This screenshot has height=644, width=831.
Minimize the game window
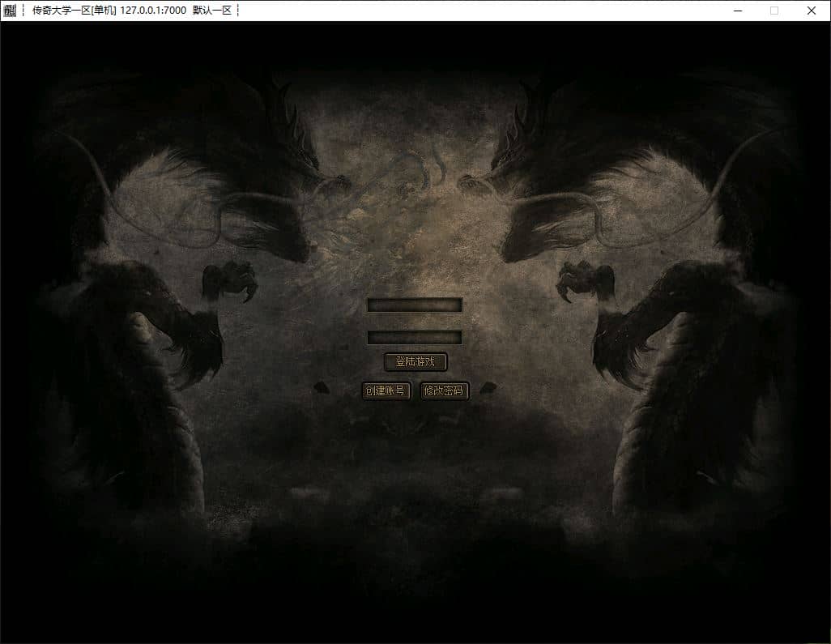pos(738,11)
